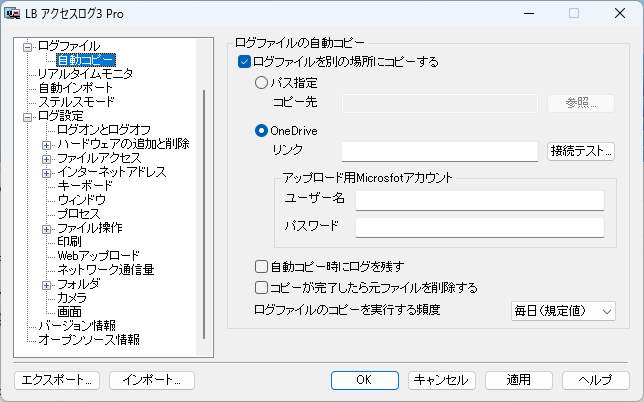Select リアルタイムモニタ in the tree

[x=85, y=74]
